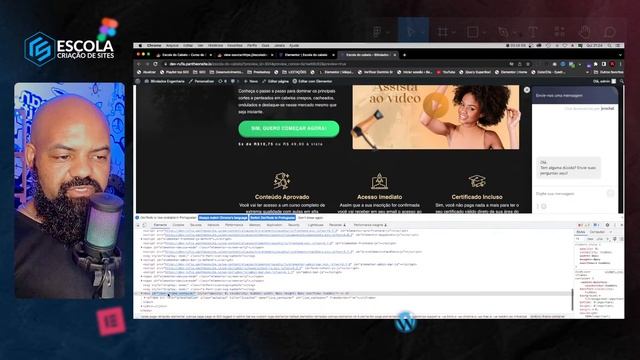Click the Acesso Imediato icon
This screenshot has width=640, height=360.
tap(379, 181)
